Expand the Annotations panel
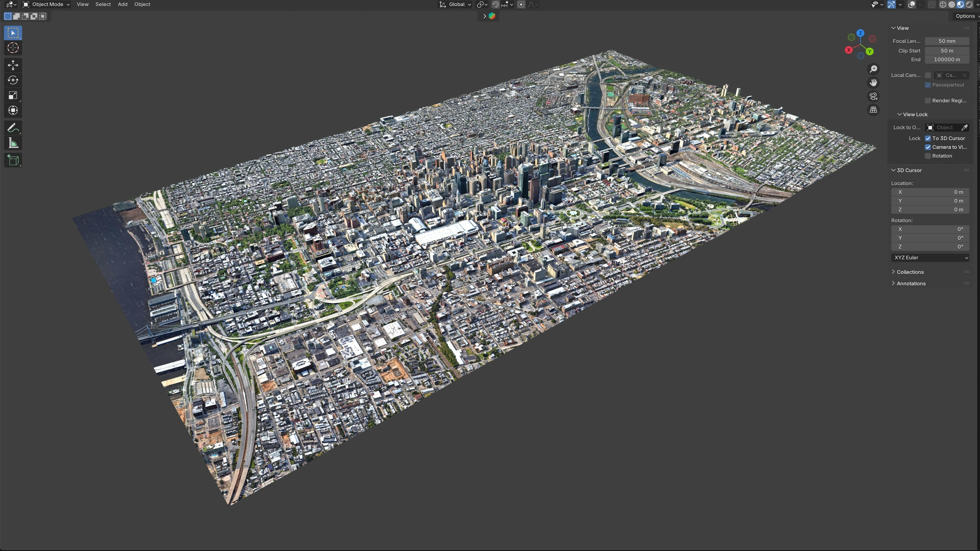 click(911, 284)
